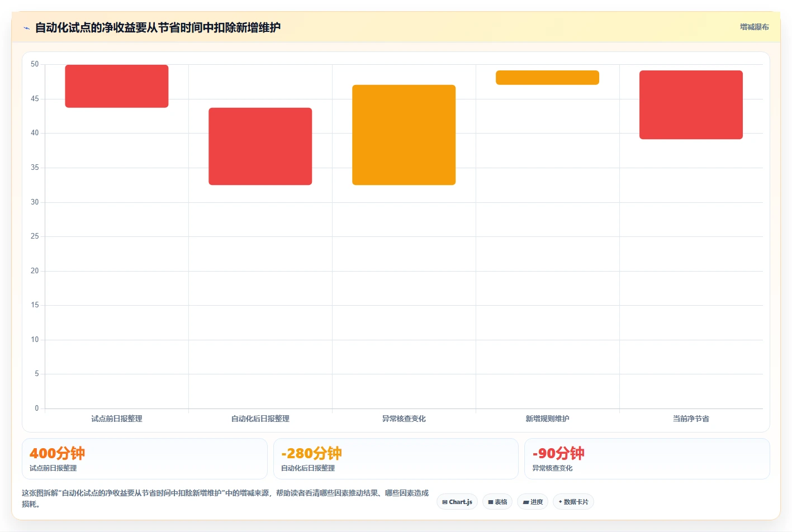The image size is (792, 532).
Task: Click the red 自动化后日报整理 bar
Action: 260,146
